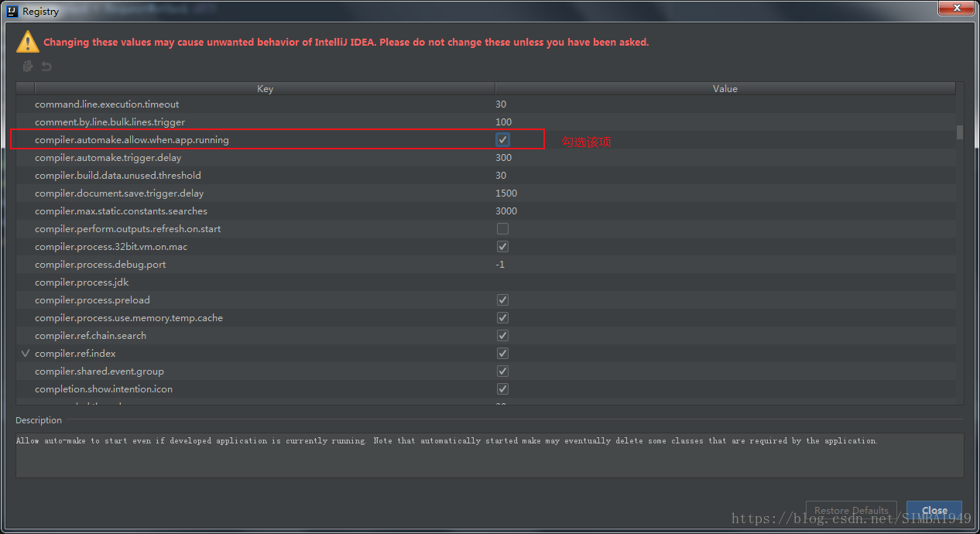Screen dimensions: 980x534
Task: Click value 100 of comment.by.line.bulk.lines.trigger
Action: [x=504, y=122]
